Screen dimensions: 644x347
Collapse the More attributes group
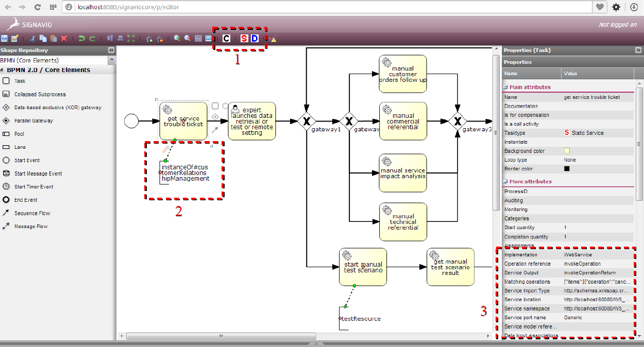point(505,182)
